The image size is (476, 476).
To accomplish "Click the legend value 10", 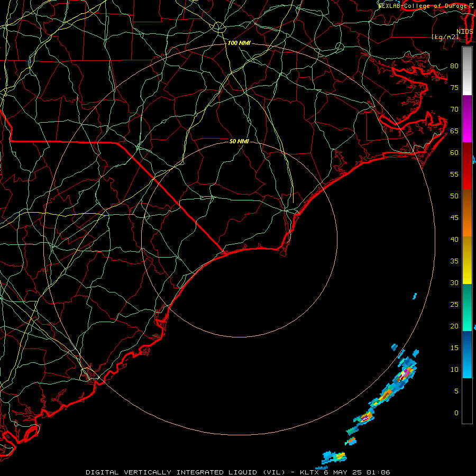I will click(454, 370).
